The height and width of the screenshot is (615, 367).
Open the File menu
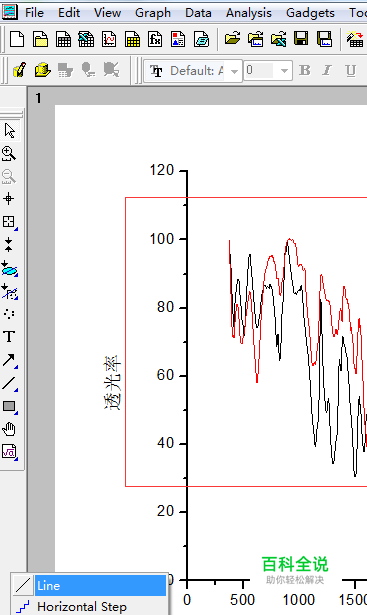click(x=34, y=13)
